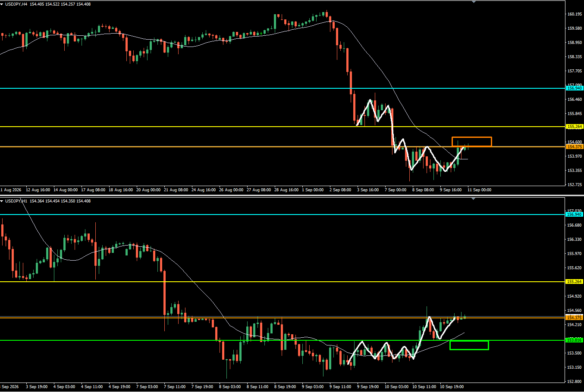This screenshot has width=584, height=392.
Task: Click the 160.195 price on H4 price scale
Action: tap(574, 14)
